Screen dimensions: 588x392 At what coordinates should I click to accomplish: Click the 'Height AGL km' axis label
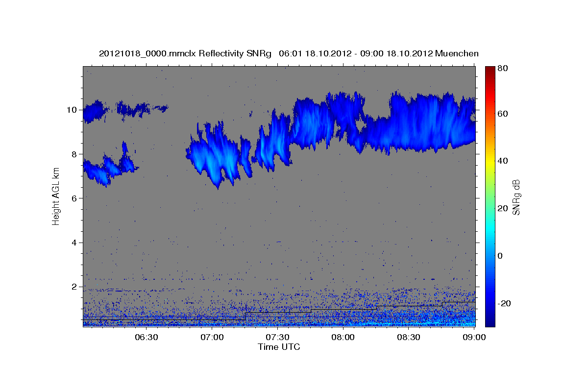coord(56,196)
